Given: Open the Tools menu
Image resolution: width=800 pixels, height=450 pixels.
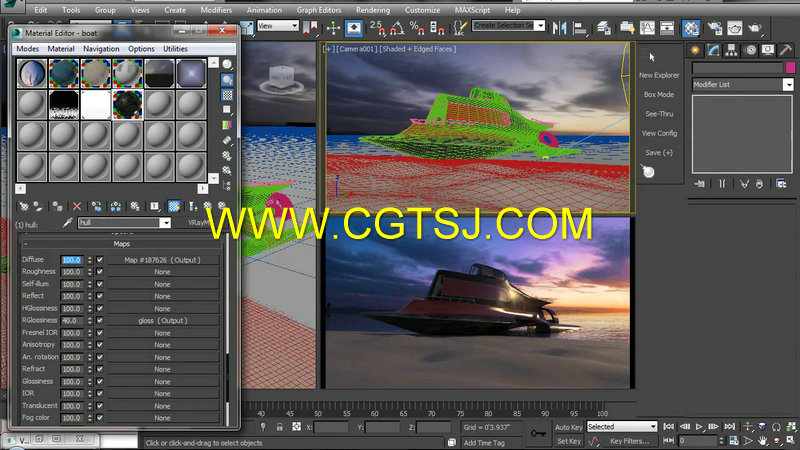Looking at the screenshot, I should point(70,10).
